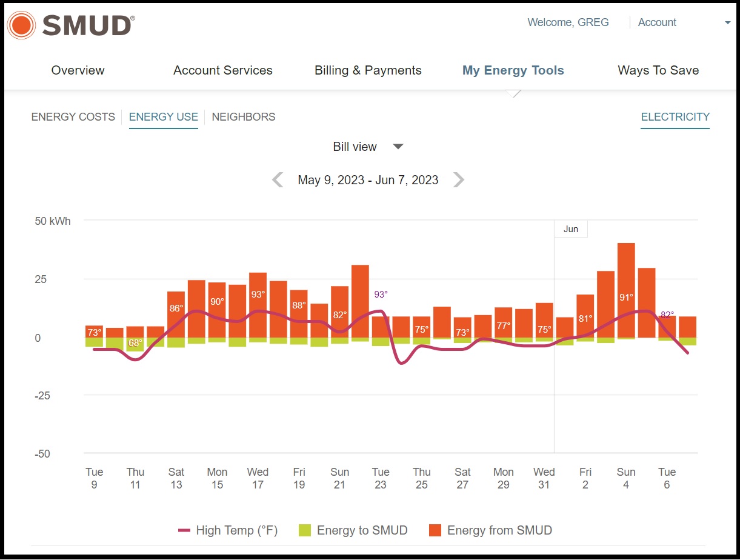The width and height of the screenshot is (740, 560).
Task: Switch to Energy Costs tab
Action: pyautogui.click(x=73, y=117)
